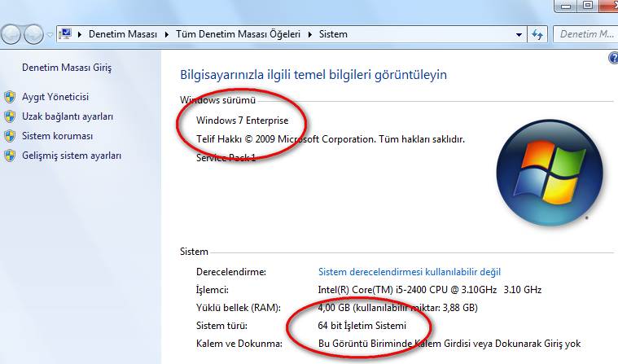Viewport: 618px width, 364px height.
Task: Click the shield icon beside Sistem koruması
Action: [10, 136]
